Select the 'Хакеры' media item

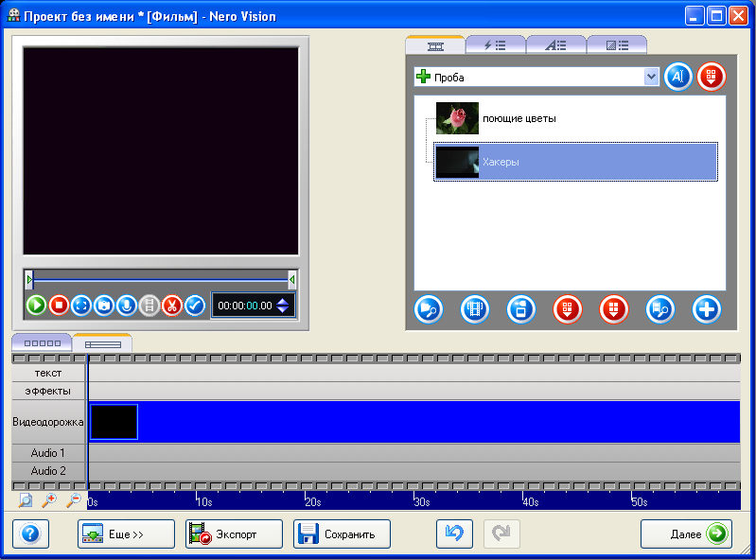click(x=575, y=162)
